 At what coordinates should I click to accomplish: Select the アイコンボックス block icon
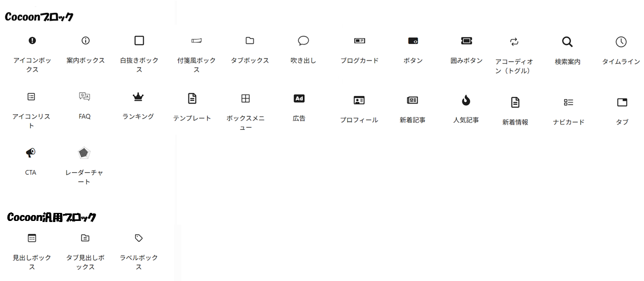[32, 41]
